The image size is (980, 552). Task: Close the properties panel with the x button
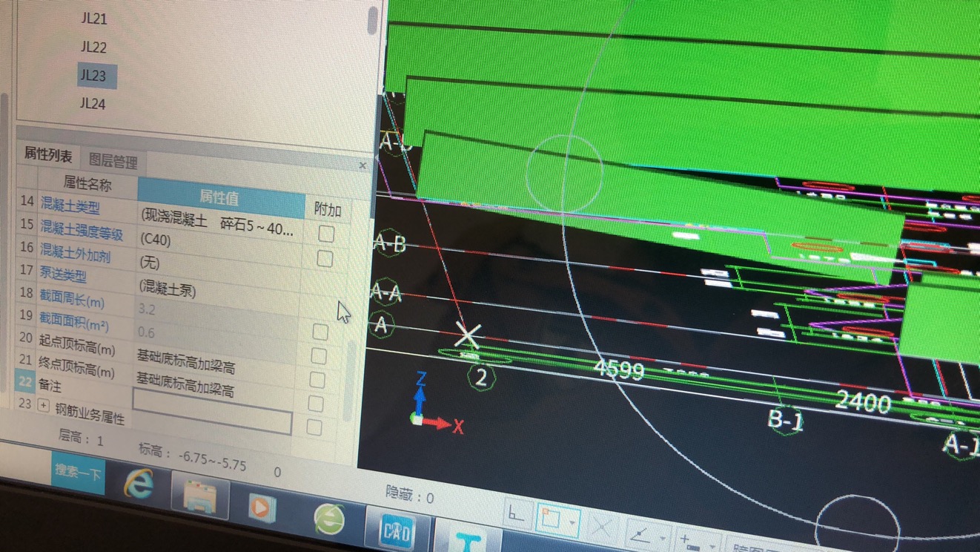tap(362, 165)
